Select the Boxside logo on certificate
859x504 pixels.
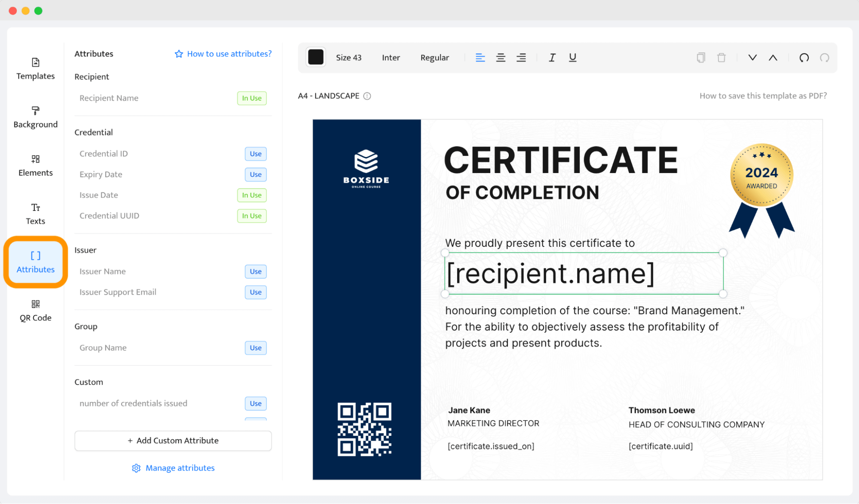(366, 169)
